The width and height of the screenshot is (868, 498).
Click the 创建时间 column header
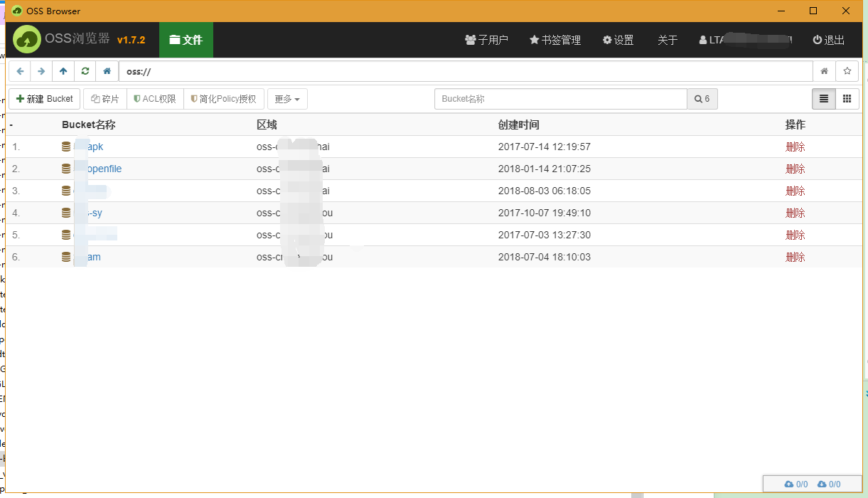[x=519, y=124]
